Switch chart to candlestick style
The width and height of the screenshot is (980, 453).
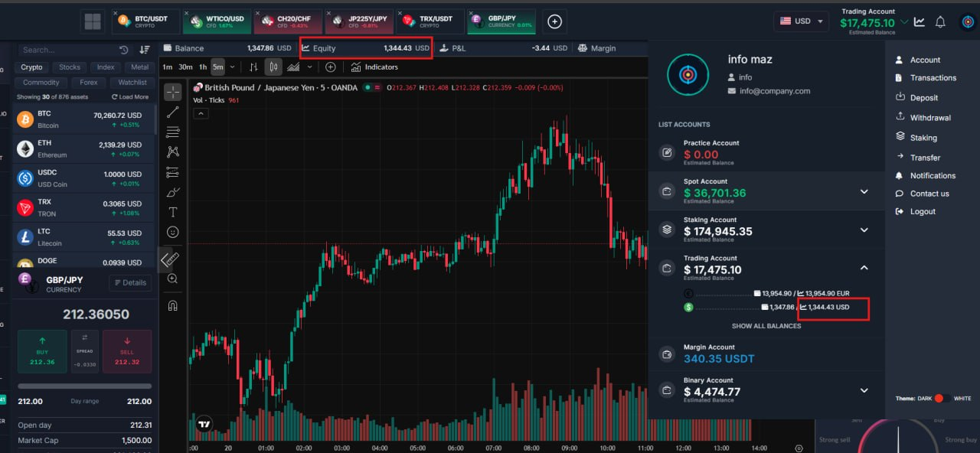click(x=273, y=67)
